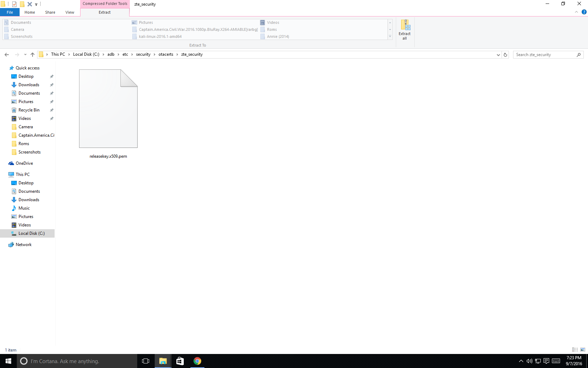Open Windows Store from taskbar
This screenshot has height=368, width=588.
pyautogui.click(x=180, y=361)
